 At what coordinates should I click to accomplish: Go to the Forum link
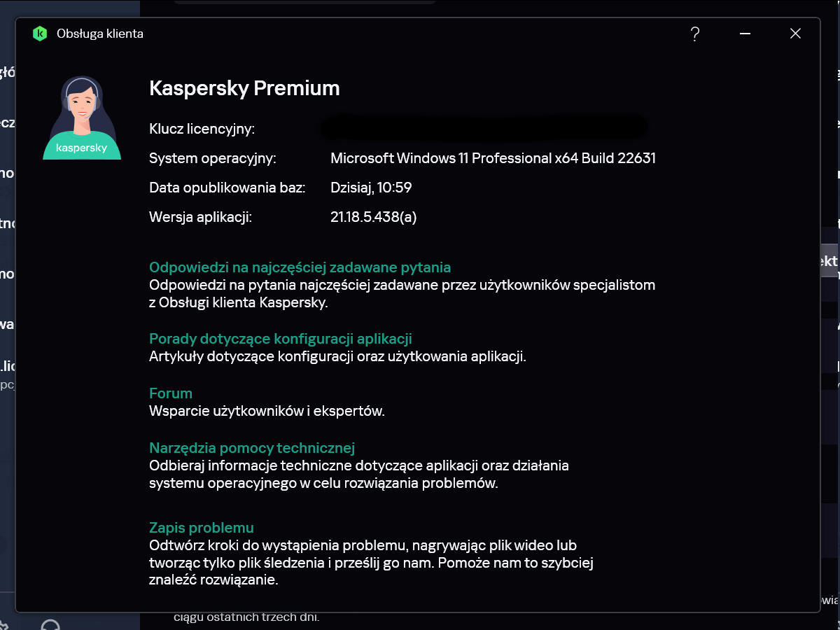coord(171,393)
